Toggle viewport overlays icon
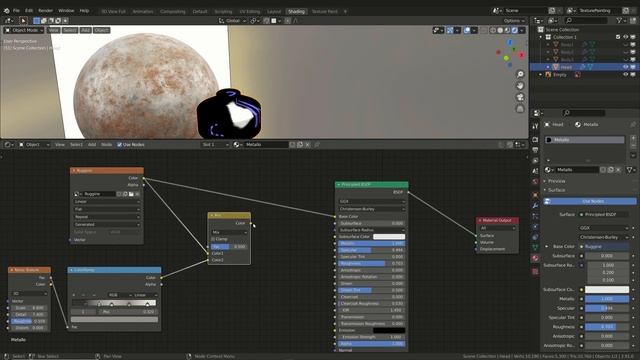The height and width of the screenshot is (360, 640). pos(467,30)
